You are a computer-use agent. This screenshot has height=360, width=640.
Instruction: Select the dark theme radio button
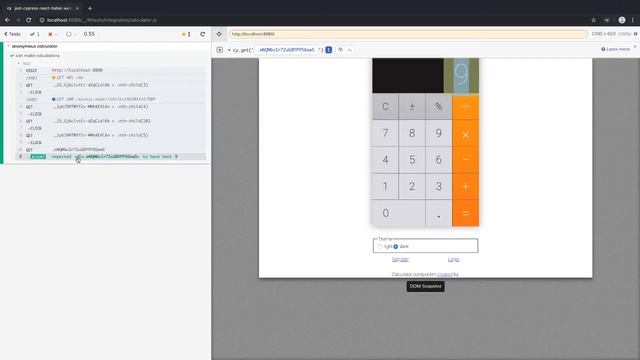[396, 247]
